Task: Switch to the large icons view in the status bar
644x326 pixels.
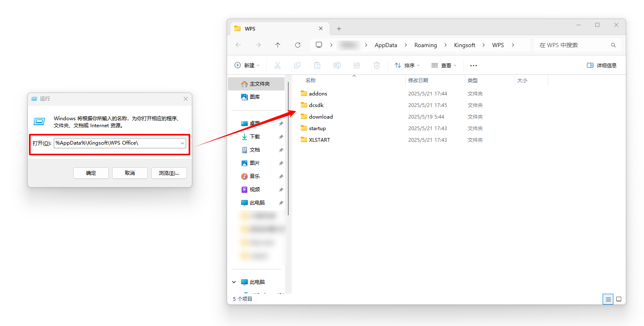Action: pos(619,299)
